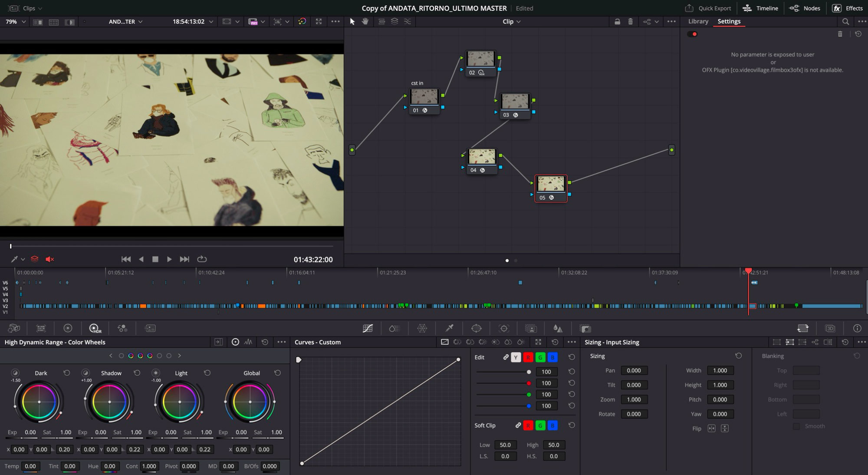868x475 pixels.
Task: Open Curves palette options menu
Action: tap(572, 342)
